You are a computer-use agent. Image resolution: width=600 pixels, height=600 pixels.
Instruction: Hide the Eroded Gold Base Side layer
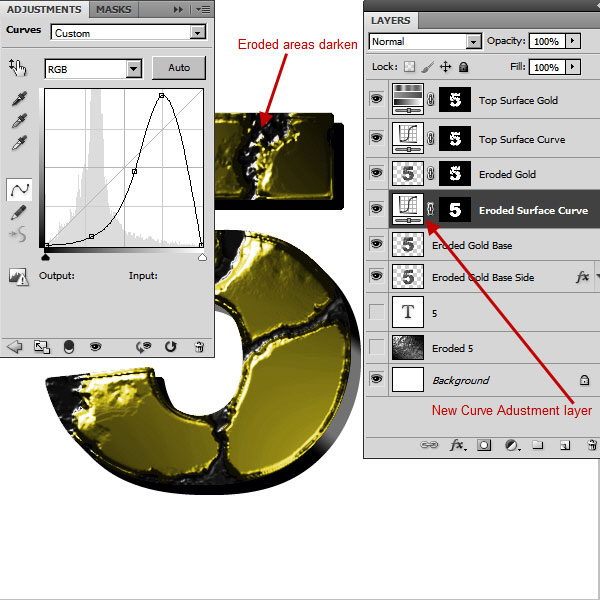point(377,276)
